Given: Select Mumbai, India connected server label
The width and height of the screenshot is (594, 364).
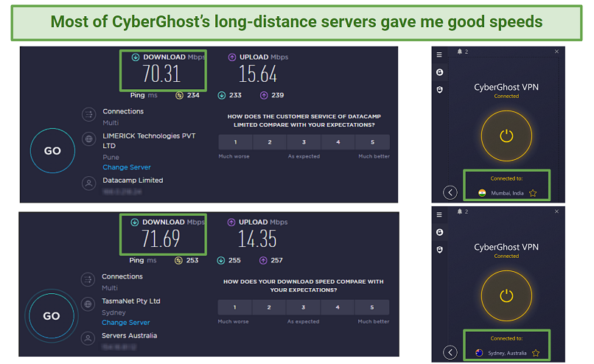Looking at the screenshot, I should point(507,193).
